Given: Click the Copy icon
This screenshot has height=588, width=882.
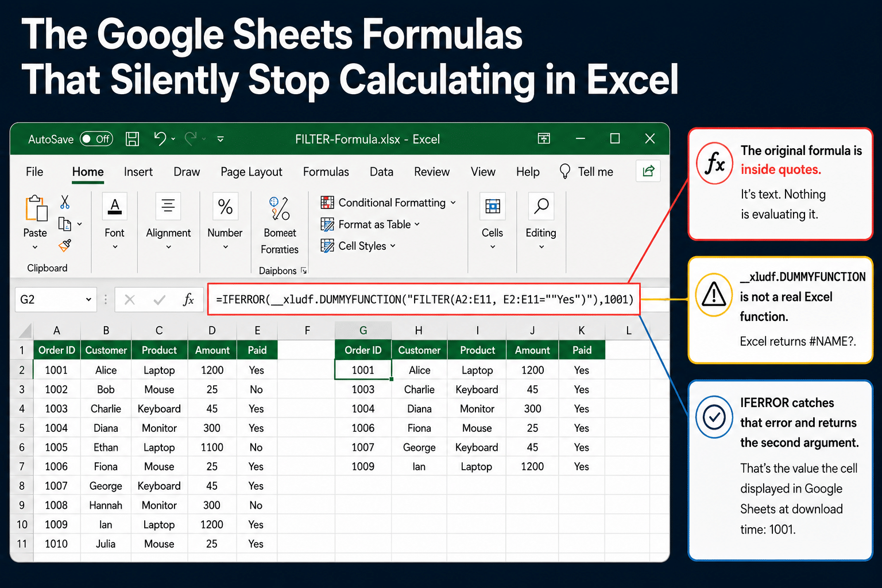Looking at the screenshot, I should (x=65, y=224).
